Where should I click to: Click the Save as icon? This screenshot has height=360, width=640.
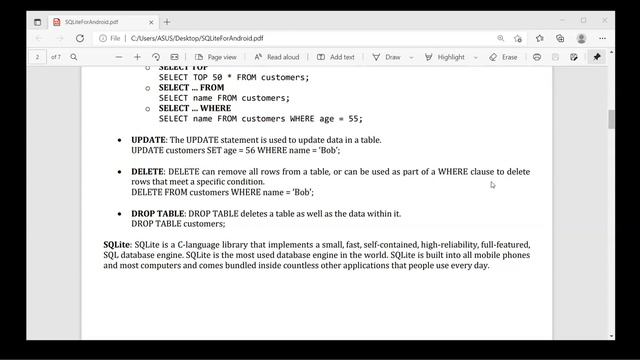pyautogui.click(x=573, y=57)
